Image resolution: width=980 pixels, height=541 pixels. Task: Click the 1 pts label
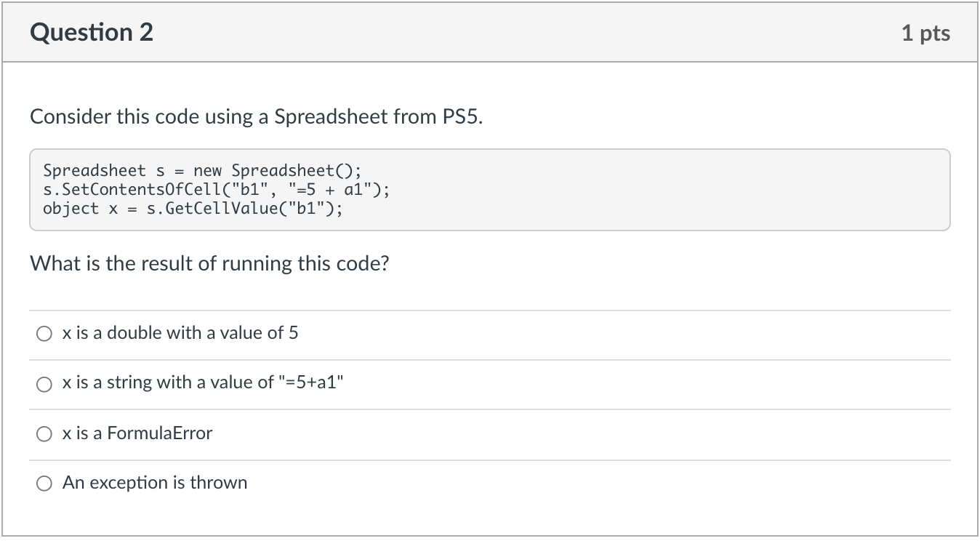925,33
